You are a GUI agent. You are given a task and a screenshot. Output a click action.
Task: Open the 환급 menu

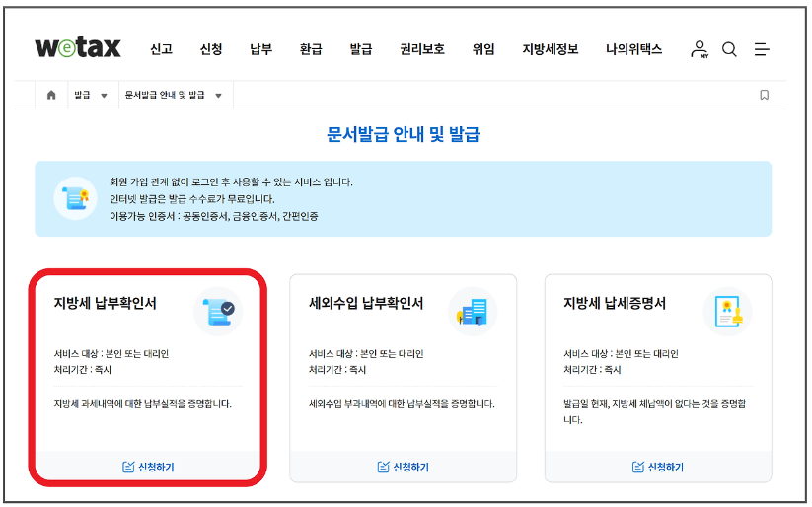click(x=311, y=49)
